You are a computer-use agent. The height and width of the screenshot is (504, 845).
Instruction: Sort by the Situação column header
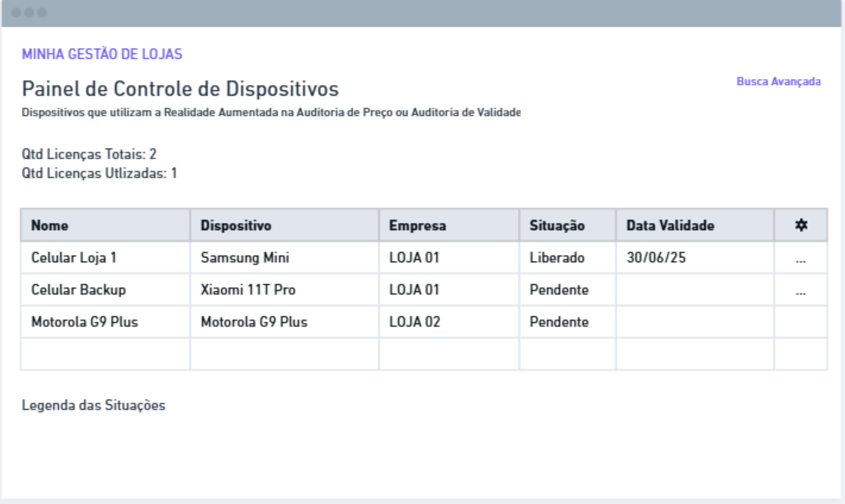(x=557, y=226)
